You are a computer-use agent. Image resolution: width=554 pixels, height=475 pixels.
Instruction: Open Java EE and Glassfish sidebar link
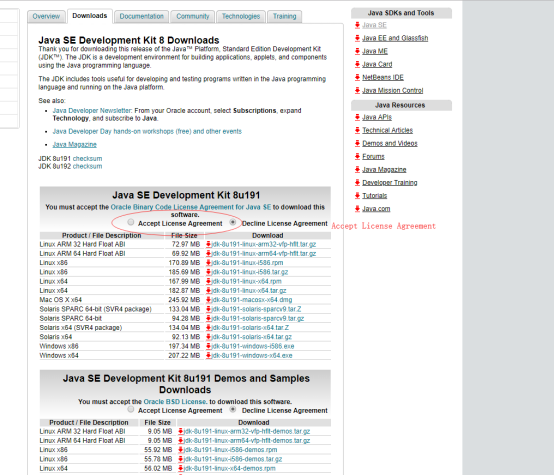point(395,38)
